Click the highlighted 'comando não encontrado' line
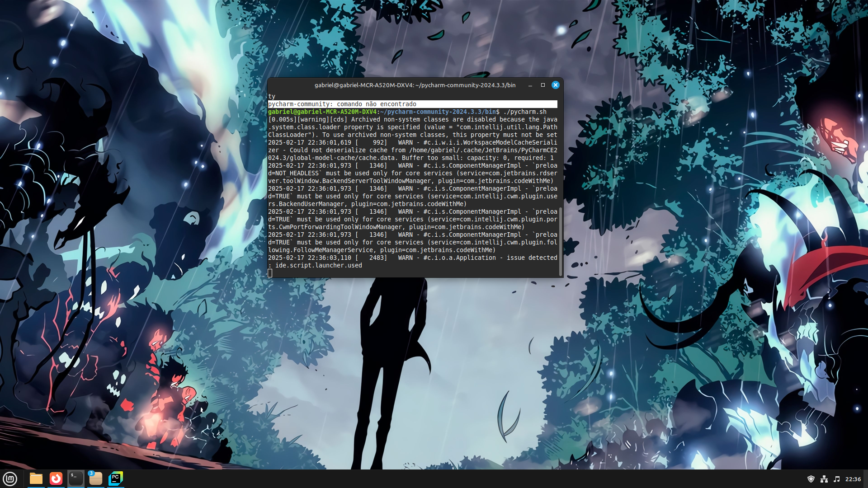Screen dimensions: 868x488 [x=412, y=104]
